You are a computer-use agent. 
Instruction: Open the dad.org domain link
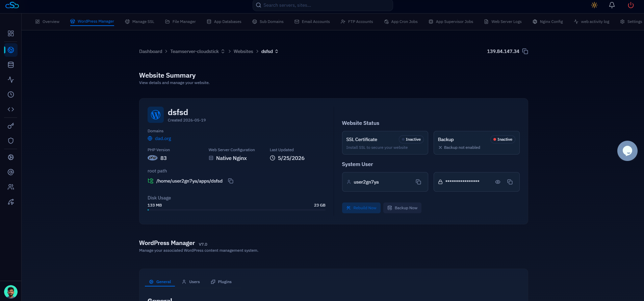click(163, 138)
